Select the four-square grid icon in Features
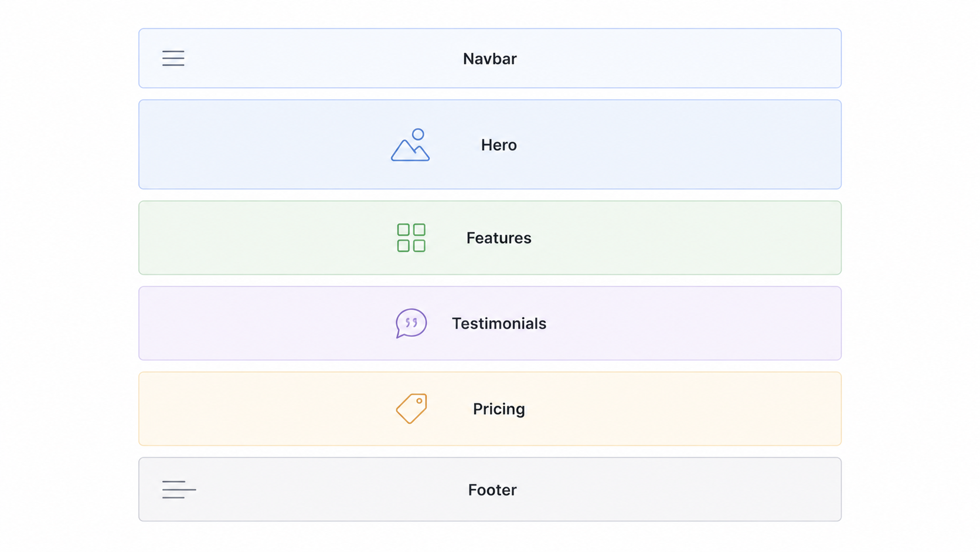The width and height of the screenshot is (980, 552). (411, 238)
